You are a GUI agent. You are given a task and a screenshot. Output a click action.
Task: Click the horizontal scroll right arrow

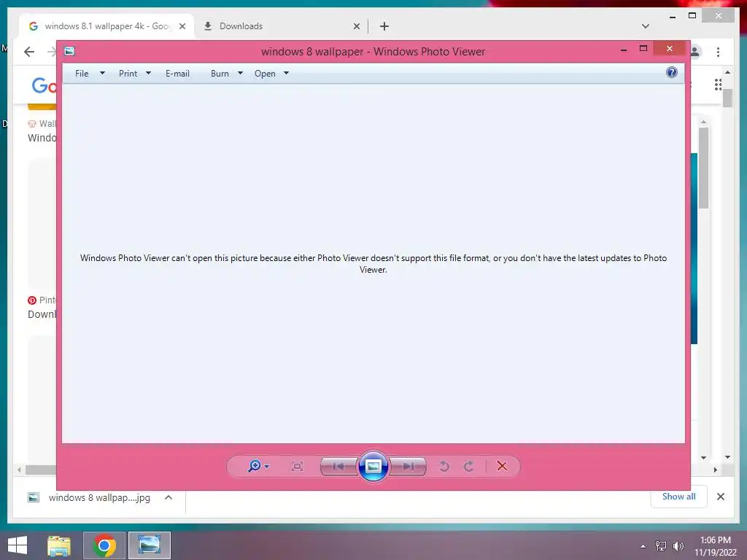715,470
